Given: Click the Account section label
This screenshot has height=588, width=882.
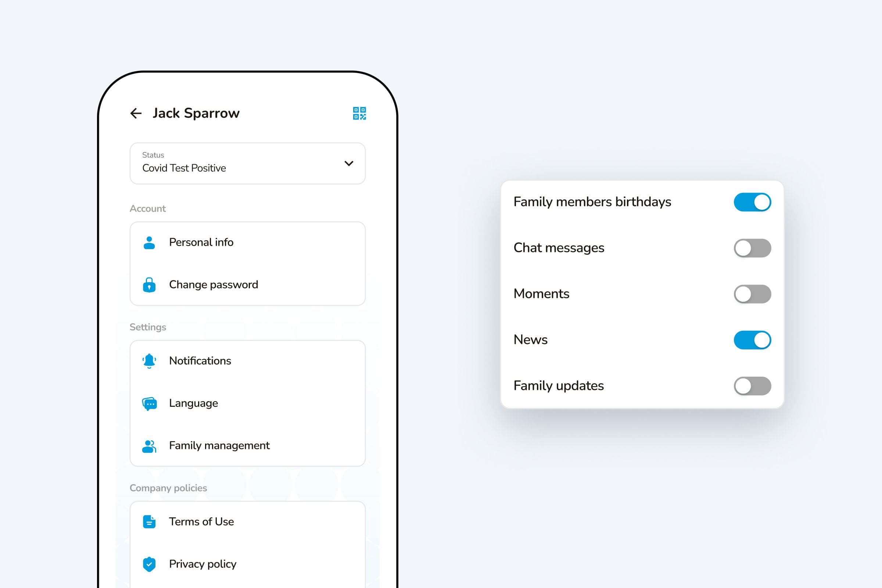Looking at the screenshot, I should (148, 208).
